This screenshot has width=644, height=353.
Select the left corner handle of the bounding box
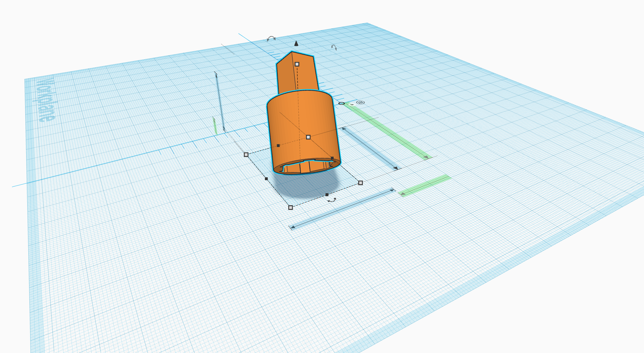click(x=246, y=155)
